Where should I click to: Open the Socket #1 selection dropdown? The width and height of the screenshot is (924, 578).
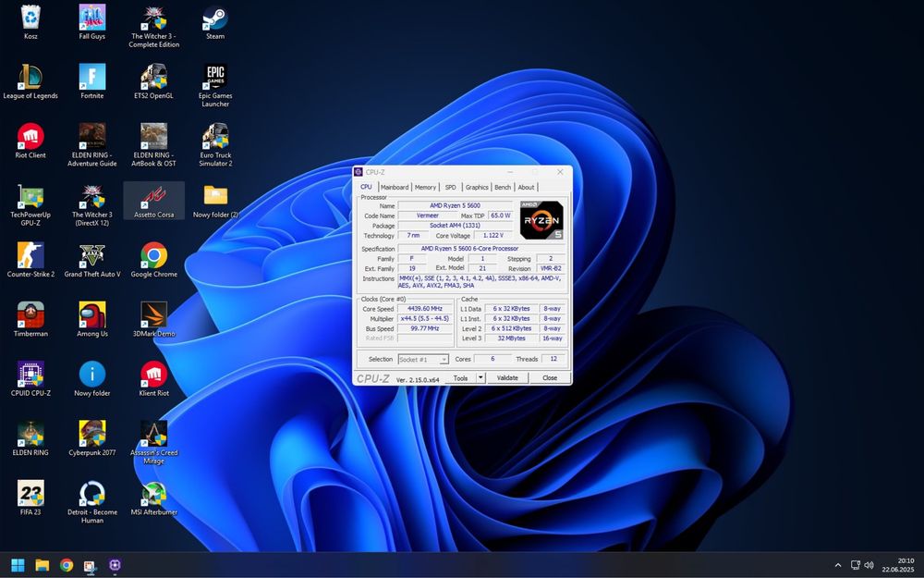pos(423,359)
